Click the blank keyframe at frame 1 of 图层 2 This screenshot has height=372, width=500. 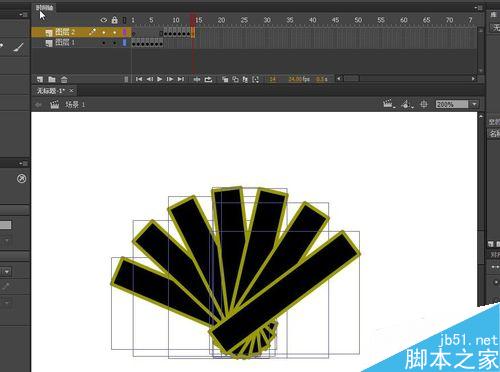pyautogui.click(x=133, y=33)
